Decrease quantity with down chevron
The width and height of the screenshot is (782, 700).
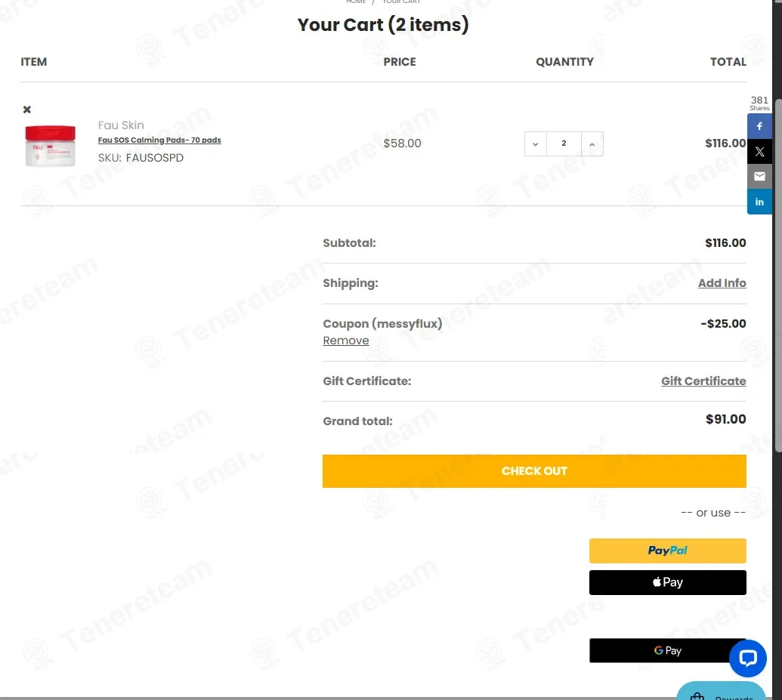pos(535,144)
